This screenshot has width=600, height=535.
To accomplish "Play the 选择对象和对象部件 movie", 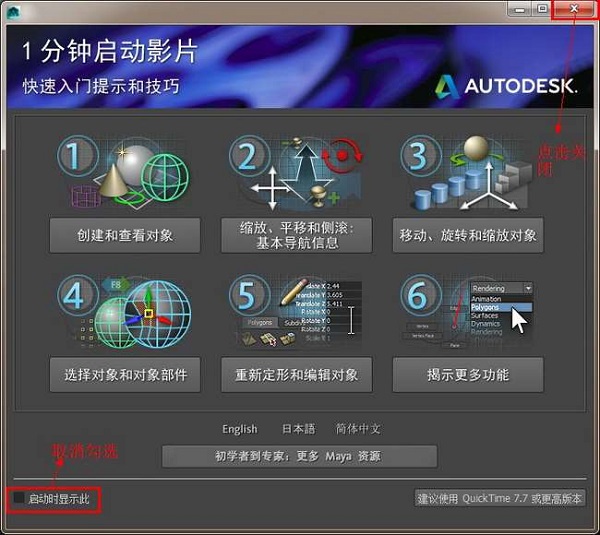I will point(125,375).
